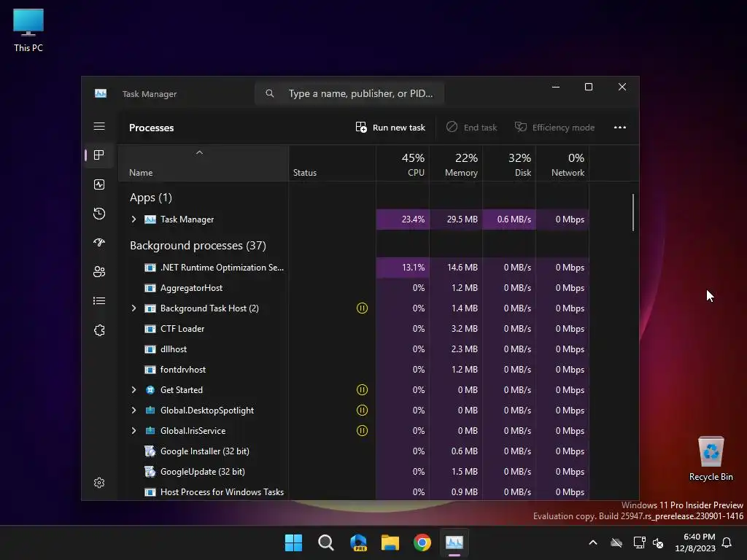Open the Startup apps page icon
The width and height of the screenshot is (747, 560).
click(99, 243)
